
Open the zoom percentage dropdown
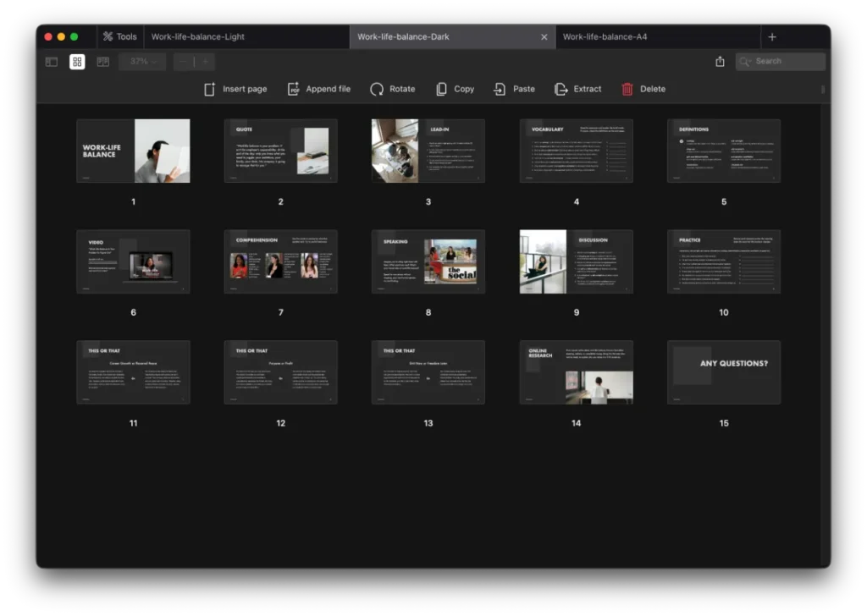[x=141, y=61]
